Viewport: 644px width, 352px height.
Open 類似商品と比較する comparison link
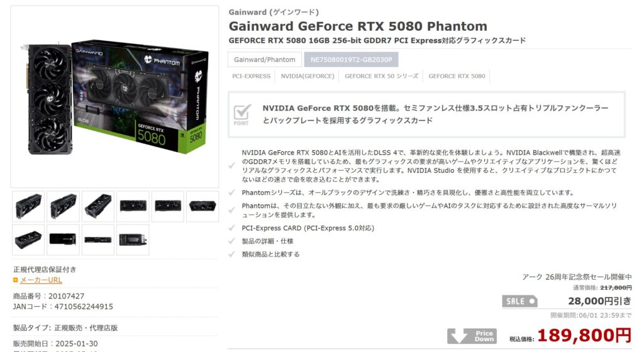coord(270,255)
